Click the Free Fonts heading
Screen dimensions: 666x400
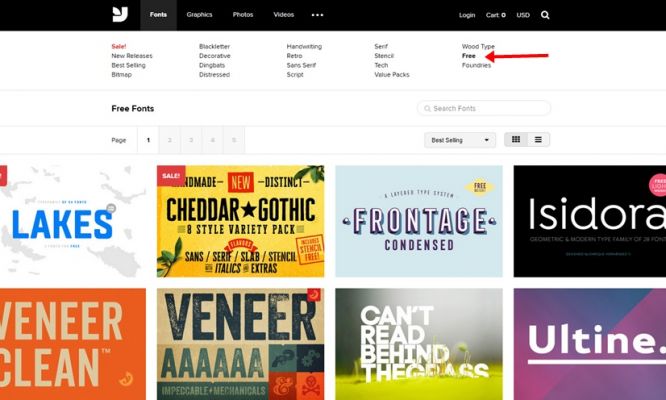(133, 108)
